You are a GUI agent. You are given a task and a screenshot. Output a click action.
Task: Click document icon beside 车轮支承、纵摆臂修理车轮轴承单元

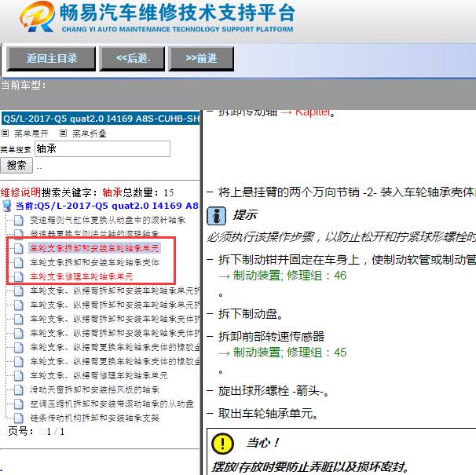(x=19, y=376)
